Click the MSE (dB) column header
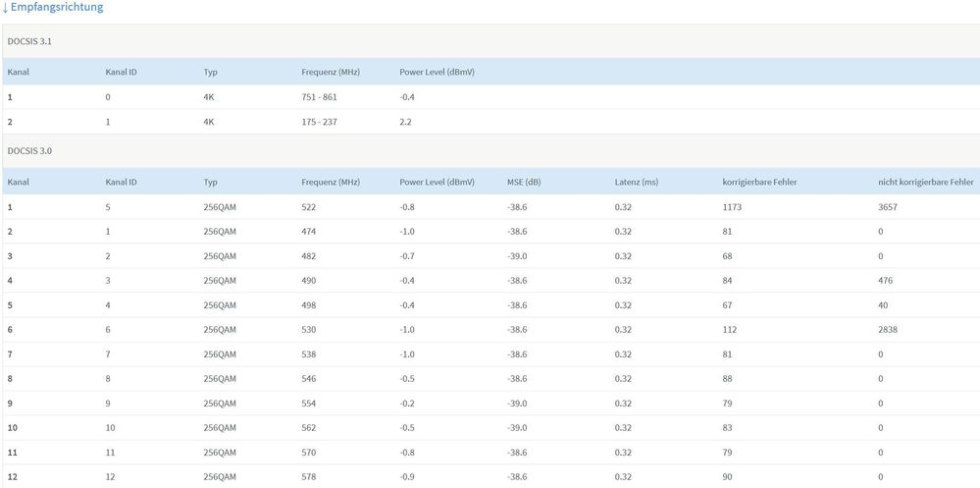 (524, 182)
